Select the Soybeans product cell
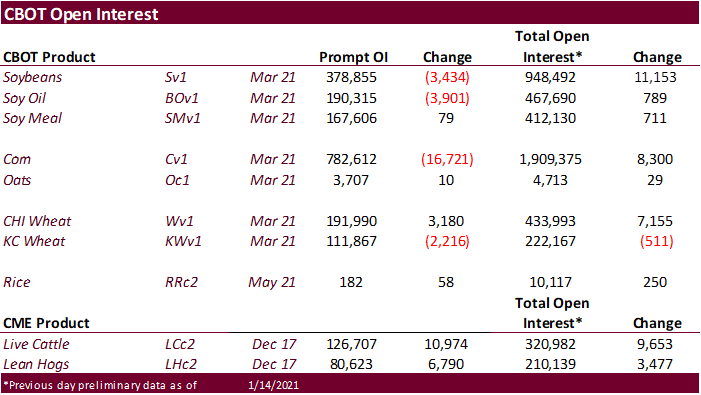701x395 pixels. tap(33, 77)
